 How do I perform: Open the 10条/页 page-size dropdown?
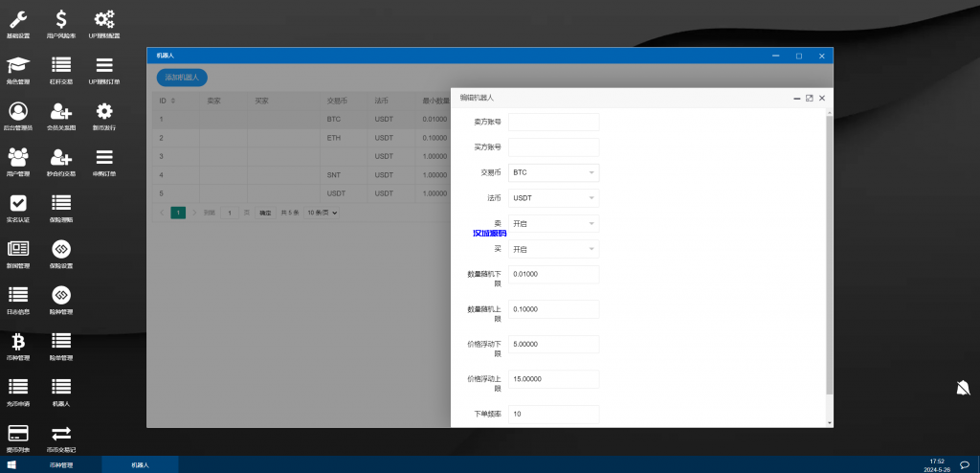322,213
